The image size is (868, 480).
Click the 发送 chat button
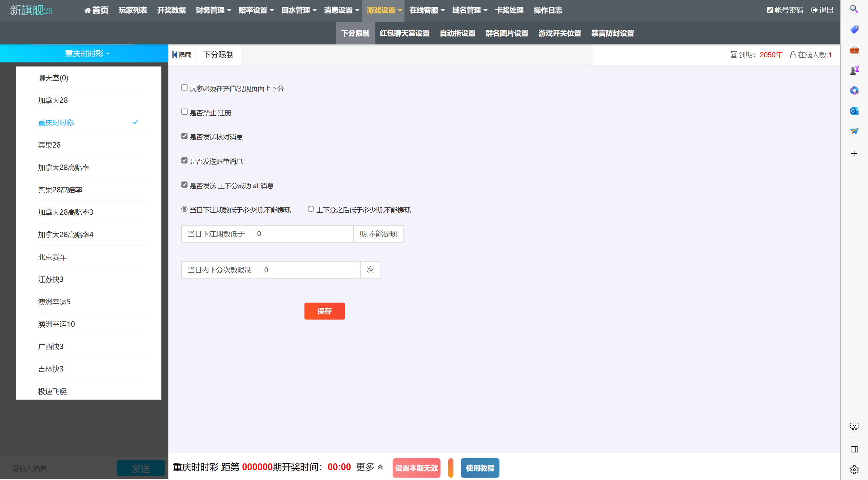(140, 468)
